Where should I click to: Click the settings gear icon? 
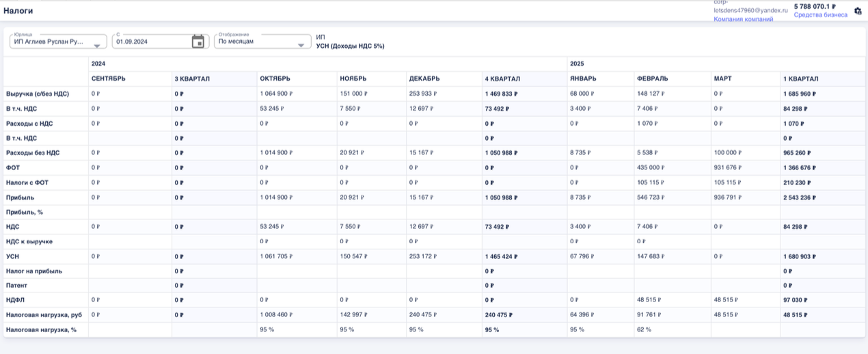click(858, 11)
